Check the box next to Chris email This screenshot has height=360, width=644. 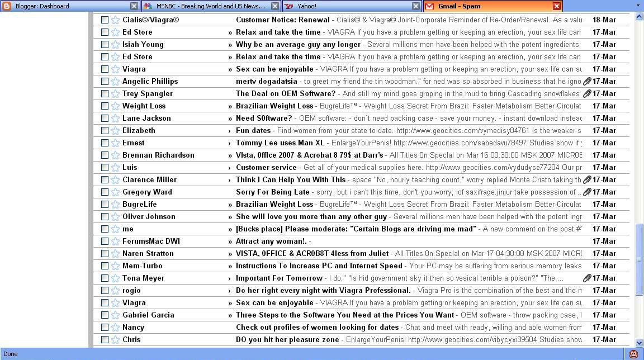click(x=105, y=339)
